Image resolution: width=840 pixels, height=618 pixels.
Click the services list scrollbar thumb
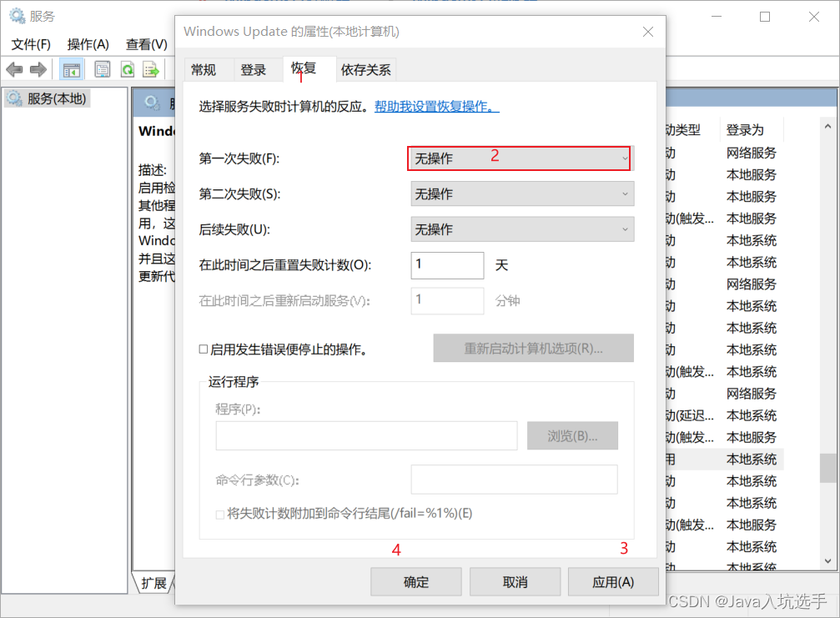click(x=828, y=468)
